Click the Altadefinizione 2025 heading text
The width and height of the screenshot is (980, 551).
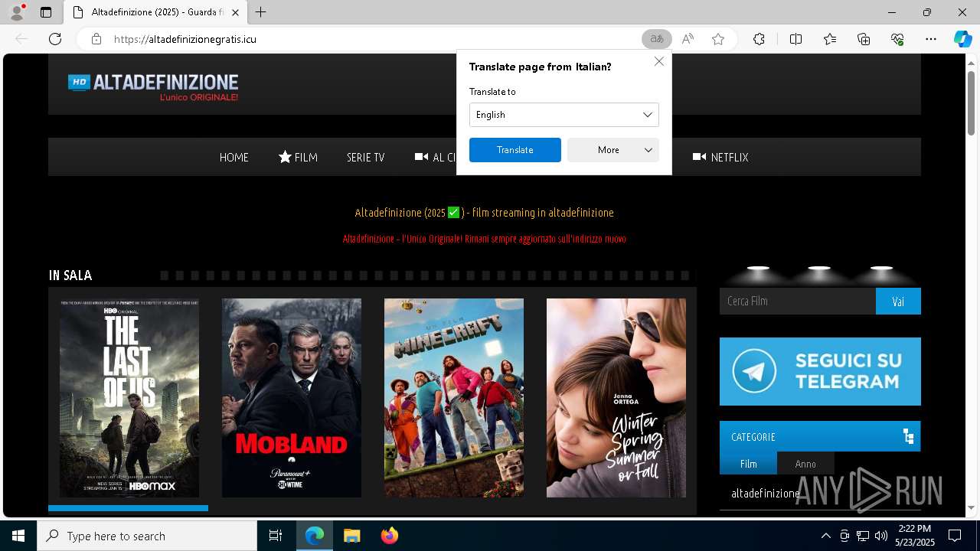485,213
